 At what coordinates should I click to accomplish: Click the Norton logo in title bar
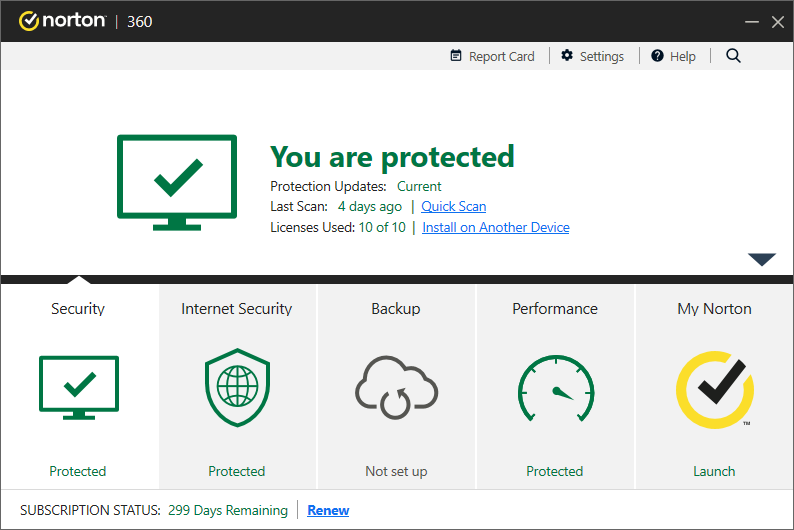click(62, 21)
